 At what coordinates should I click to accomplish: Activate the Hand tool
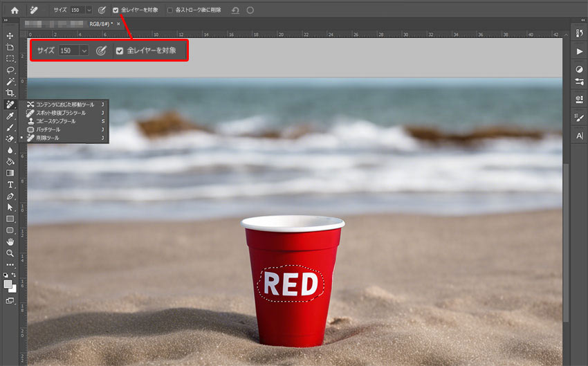tap(10, 241)
